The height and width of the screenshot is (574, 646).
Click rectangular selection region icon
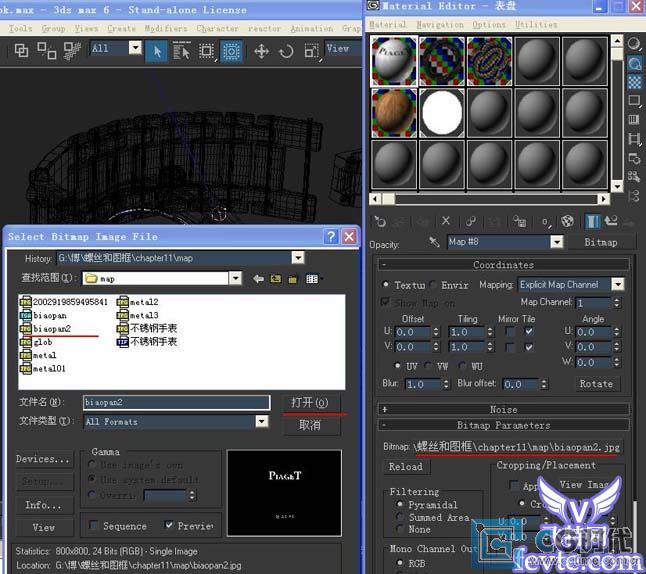206,52
